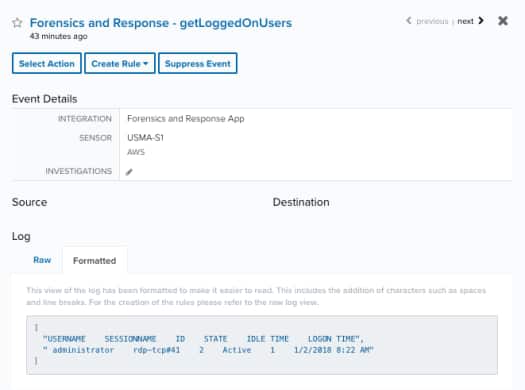This screenshot has width=525, height=390.
Task: Close the event details panel
Action: click(503, 21)
